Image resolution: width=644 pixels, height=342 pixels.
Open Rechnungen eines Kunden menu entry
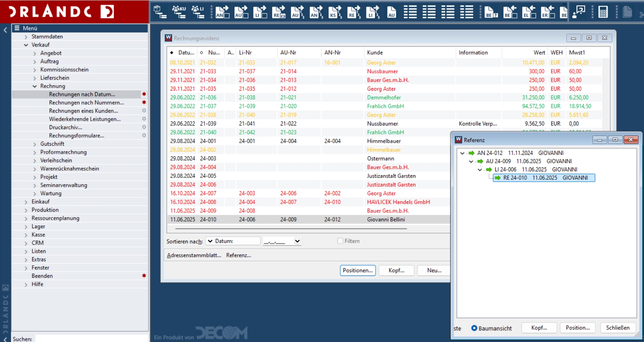tap(83, 111)
